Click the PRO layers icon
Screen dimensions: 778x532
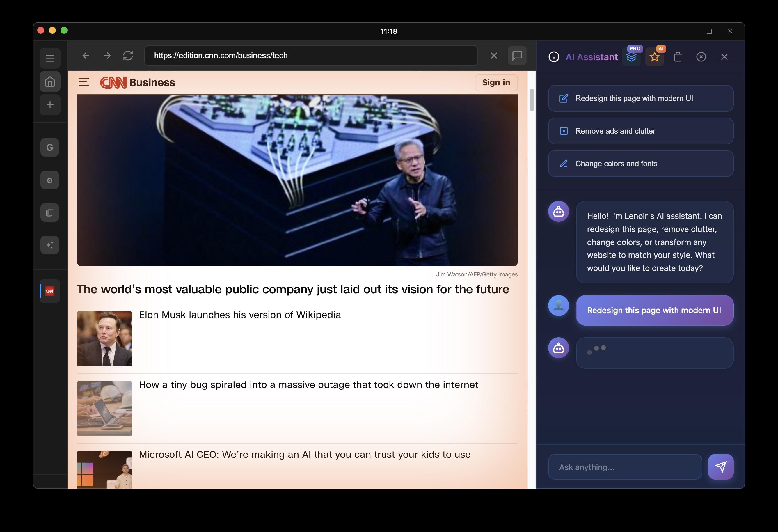[631, 57]
